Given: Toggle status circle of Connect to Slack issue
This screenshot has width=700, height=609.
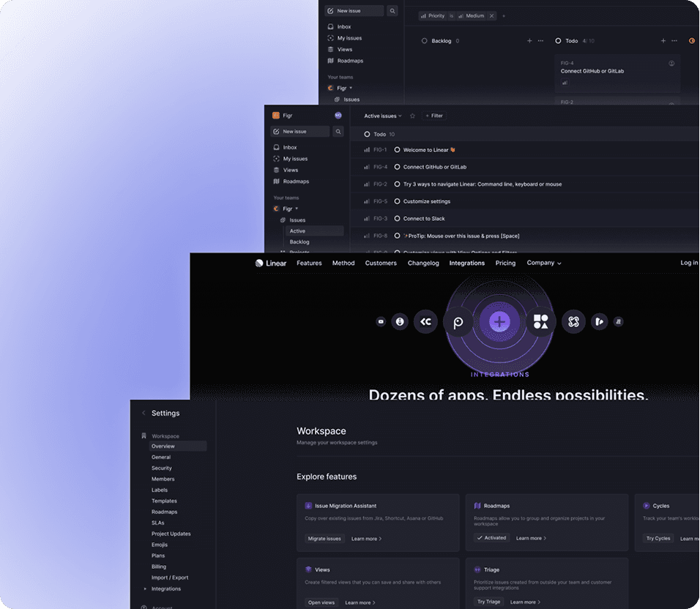Looking at the screenshot, I should pos(397,219).
